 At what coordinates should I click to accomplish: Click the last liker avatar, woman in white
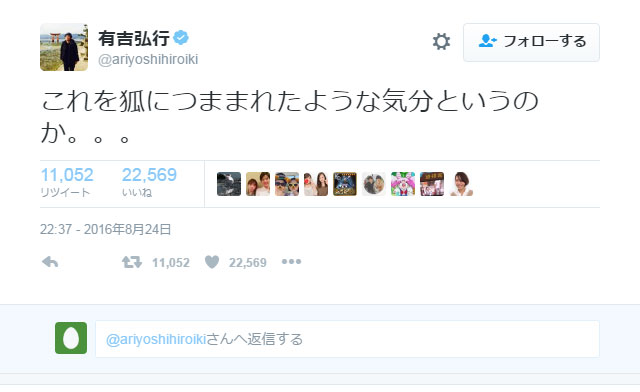[461, 184]
